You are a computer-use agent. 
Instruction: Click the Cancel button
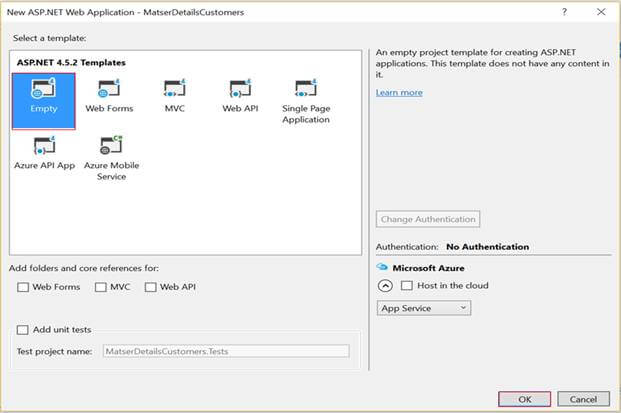583,399
